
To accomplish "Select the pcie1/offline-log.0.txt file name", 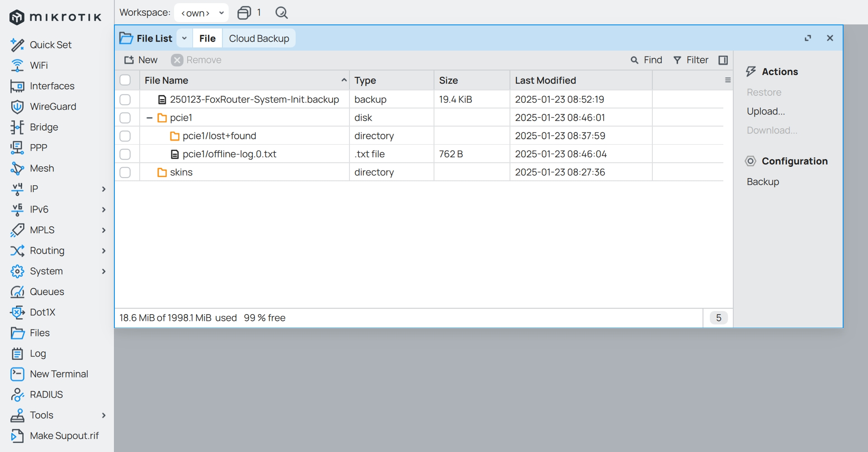I will pyautogui.click(x=230, y=154).
